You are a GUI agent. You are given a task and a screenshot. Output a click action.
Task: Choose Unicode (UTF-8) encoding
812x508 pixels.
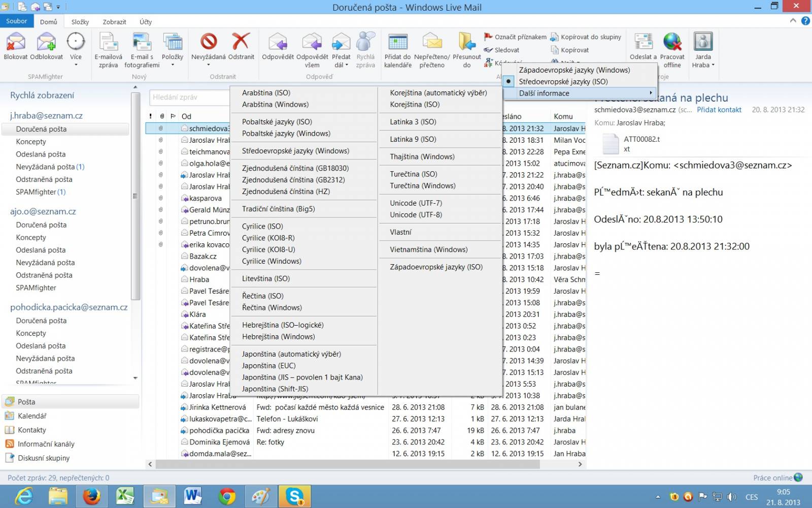(x=416, y=214)
